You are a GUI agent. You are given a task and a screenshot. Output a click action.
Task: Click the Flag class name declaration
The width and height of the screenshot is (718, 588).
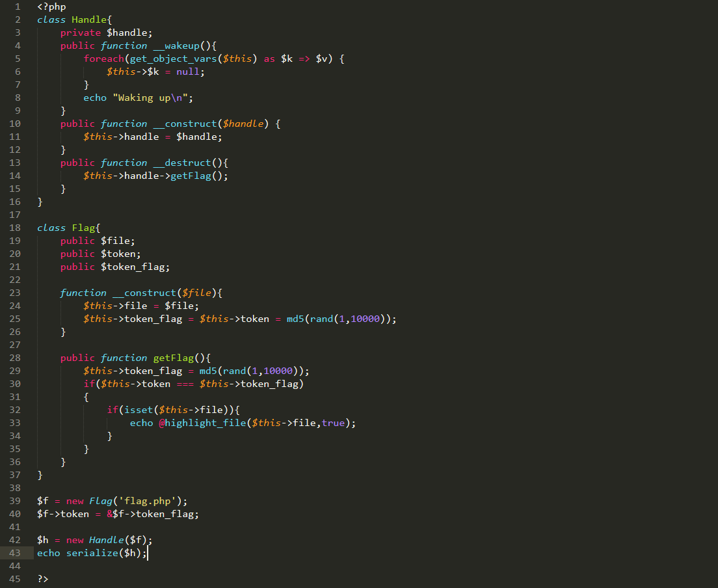83,228
